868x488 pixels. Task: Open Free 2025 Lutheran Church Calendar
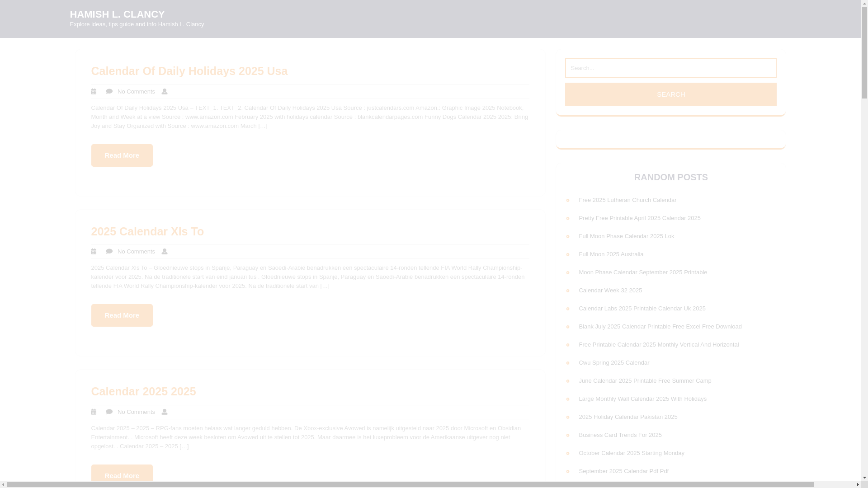pyautogui.click(x=627, y=200)
